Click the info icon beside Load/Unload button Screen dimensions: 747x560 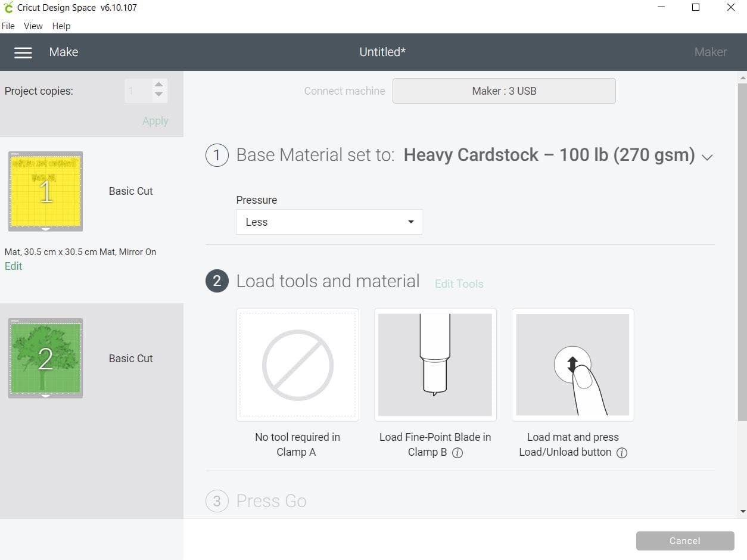pos(622,453)
